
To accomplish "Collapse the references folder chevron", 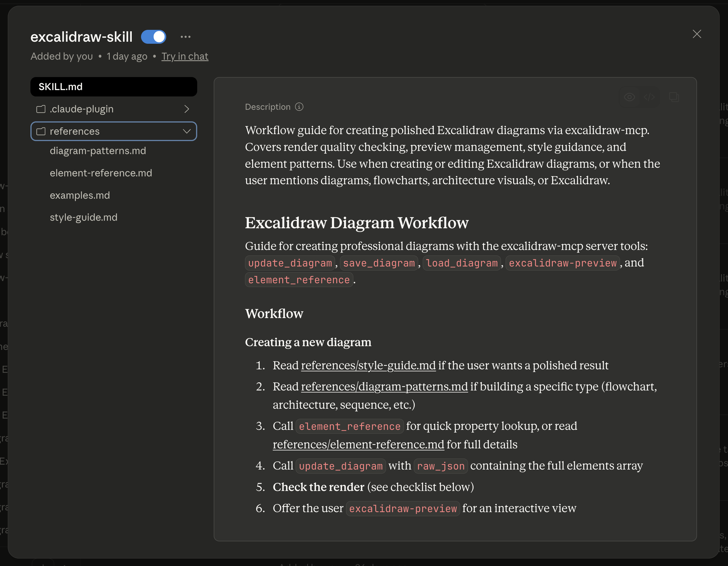I will [187, 131].
